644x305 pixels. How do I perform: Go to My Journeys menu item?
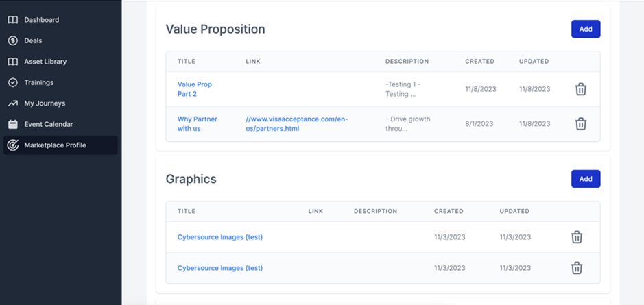[x=45, y=103]
